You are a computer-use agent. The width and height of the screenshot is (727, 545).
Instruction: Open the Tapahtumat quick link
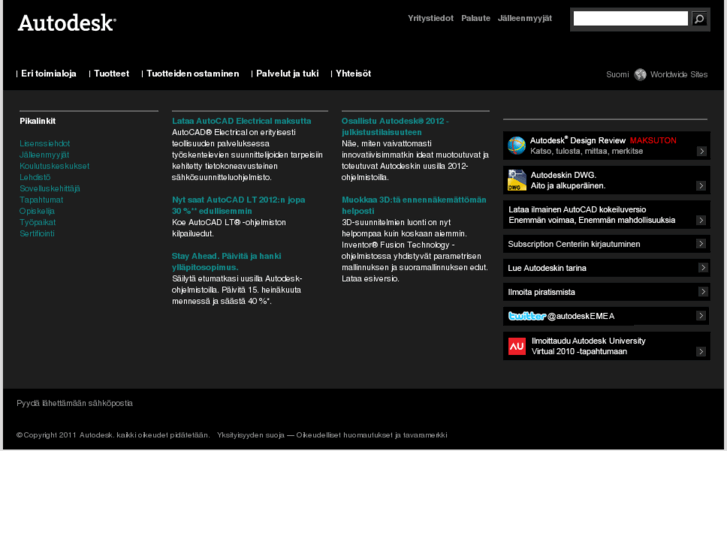41,200
